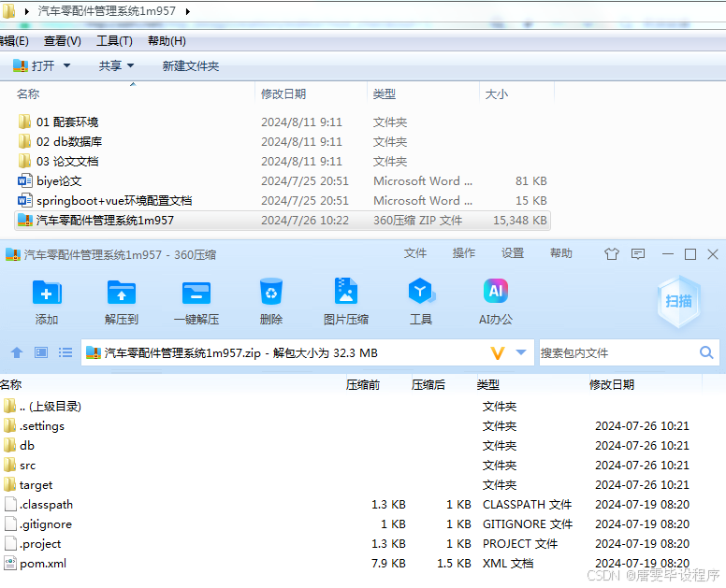Open the 设置 menu in 360压缩
726x588 pixels.
[513, 253]
